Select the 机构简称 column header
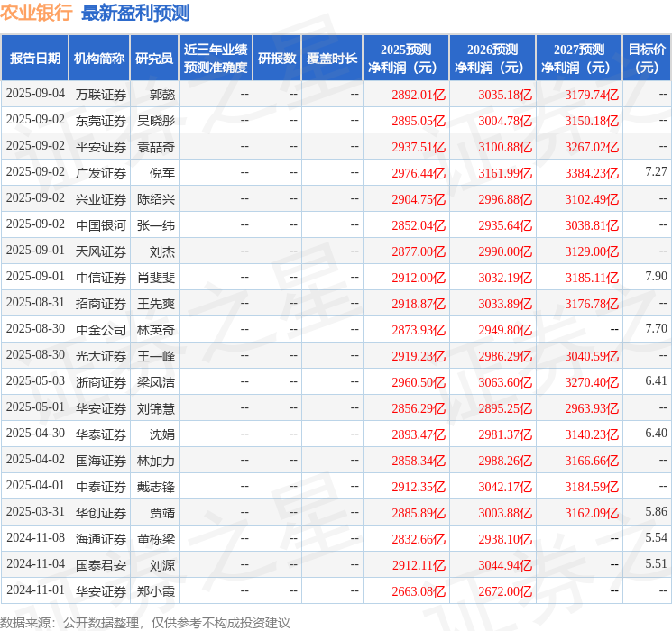Viewport: 672px width, 631px height. pos(99,59)
